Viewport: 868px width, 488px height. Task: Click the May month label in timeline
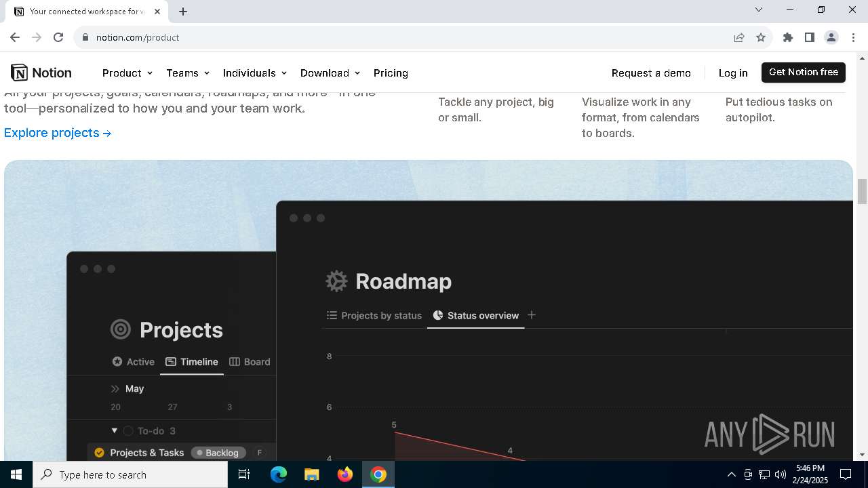(x=134, y=388)
